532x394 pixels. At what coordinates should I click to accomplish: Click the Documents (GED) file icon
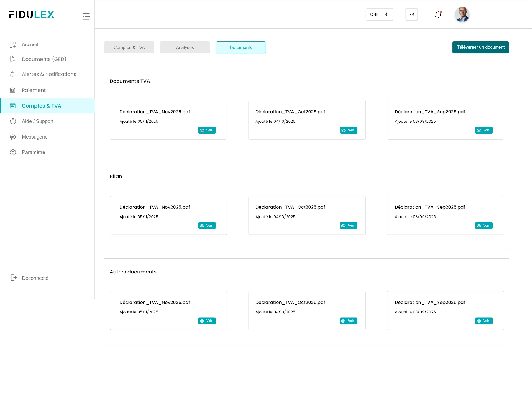[12, 59]
